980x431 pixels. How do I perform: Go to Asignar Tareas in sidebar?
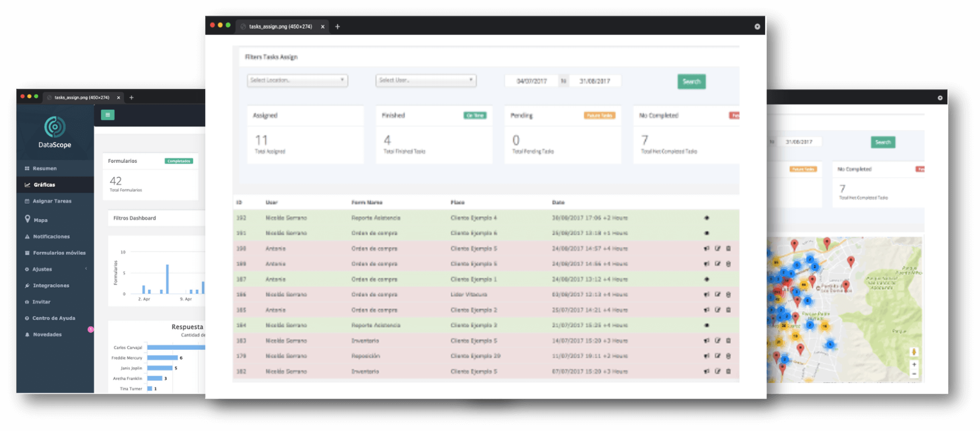pos(52,201)
